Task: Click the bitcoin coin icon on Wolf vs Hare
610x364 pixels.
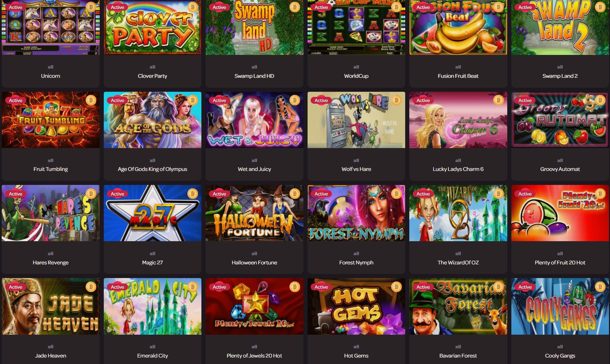Action: (x=396, y=100)
